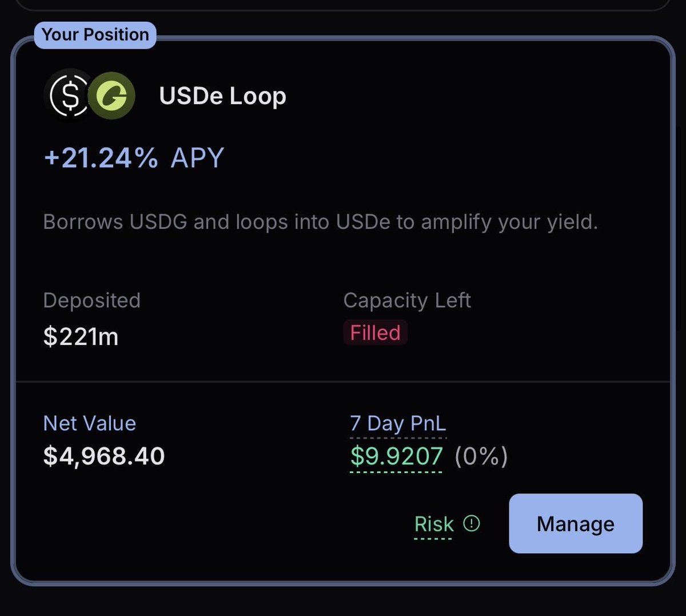Select the USDe Loop title

click(222, 96)
